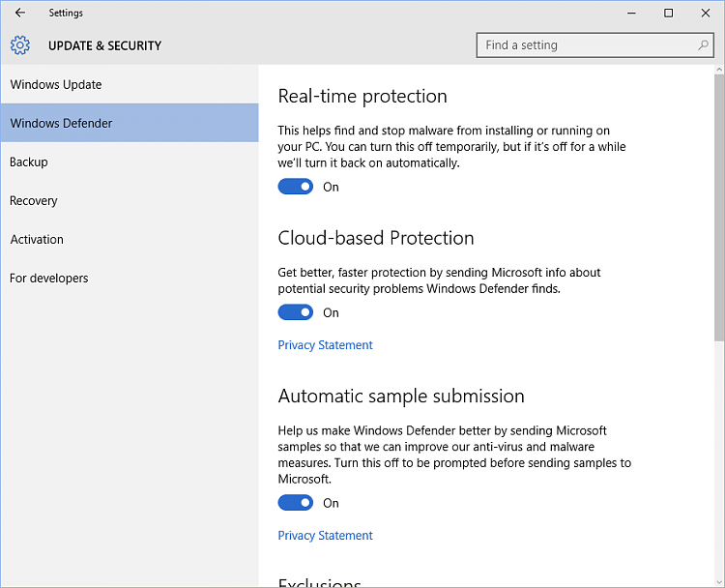Minimize the Settings window
This screenshot has width=725, height=588.
[x=631, y=13]
